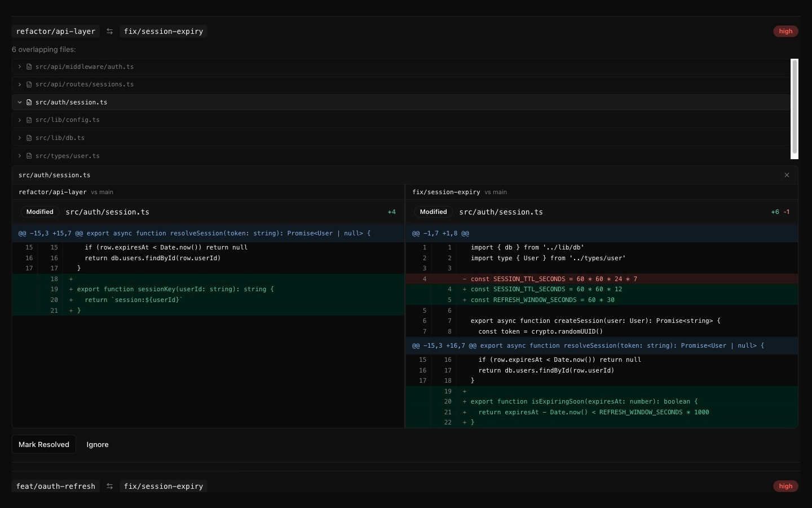Click the Modified badge in left diff pane
The width and height of the screenshot is (812, 508).
click(x=40, y=212)
